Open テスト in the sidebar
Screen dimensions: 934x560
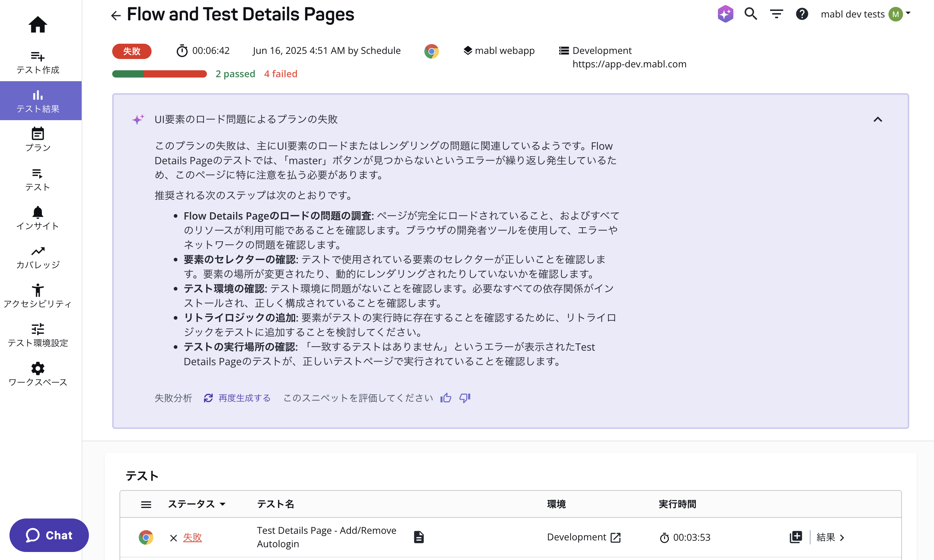point(38,180)
